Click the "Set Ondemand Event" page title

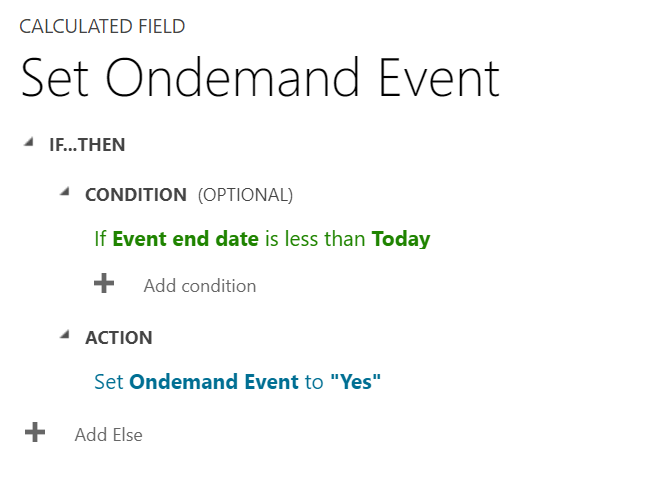click(260, 79)
